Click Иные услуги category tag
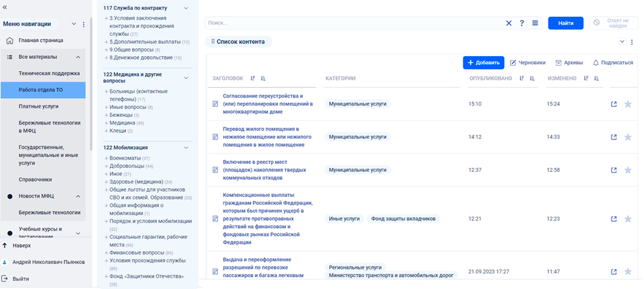 (344, 219)
